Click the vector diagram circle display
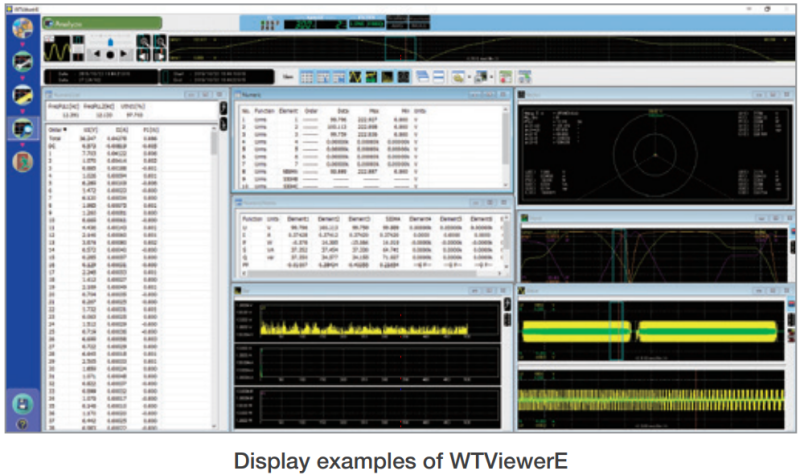The width and height of the screenshot is (800, 475). pyautogui.click(x=655, y=154)
